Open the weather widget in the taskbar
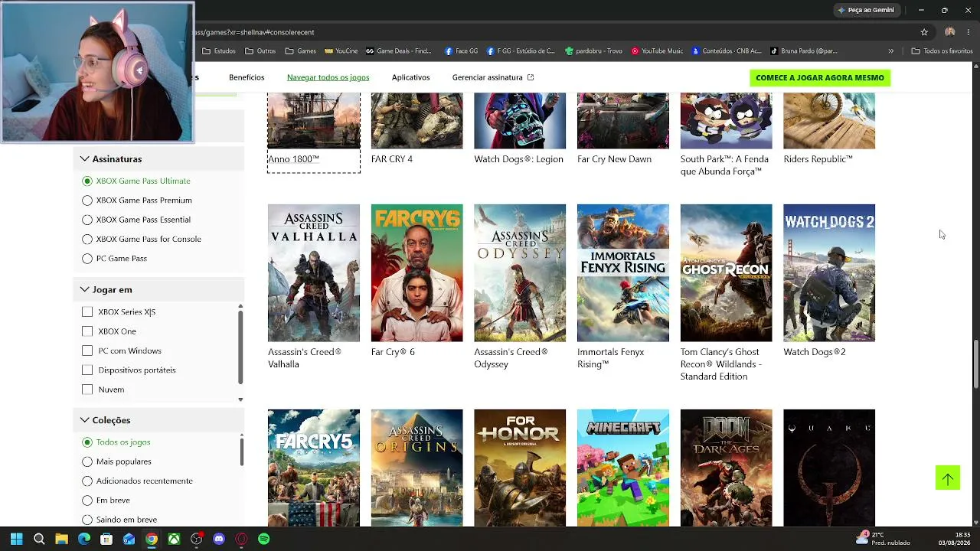The width and height of the screenshot is (980, 551). click(x=884, y=539)
